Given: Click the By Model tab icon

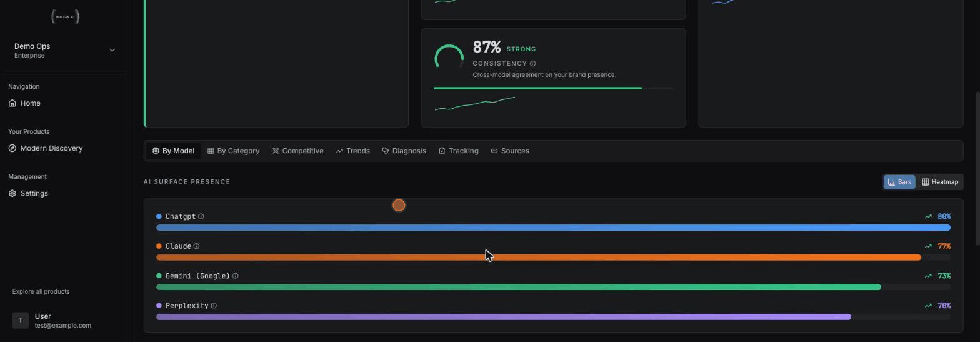Looking at the screenshot, I should pos(156,151).
